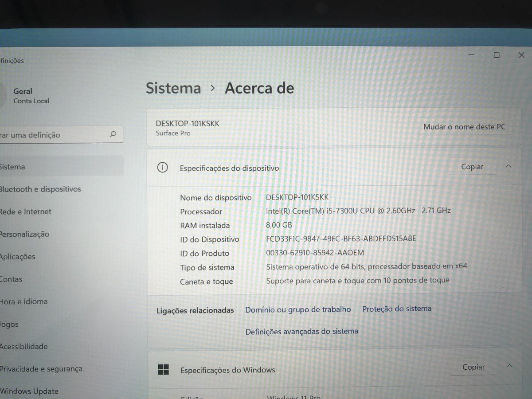Click the processor value Intel(R) Core(TM) i5-7300U
This screenshot has height=399, width=532.
click(x=358, y=211)
